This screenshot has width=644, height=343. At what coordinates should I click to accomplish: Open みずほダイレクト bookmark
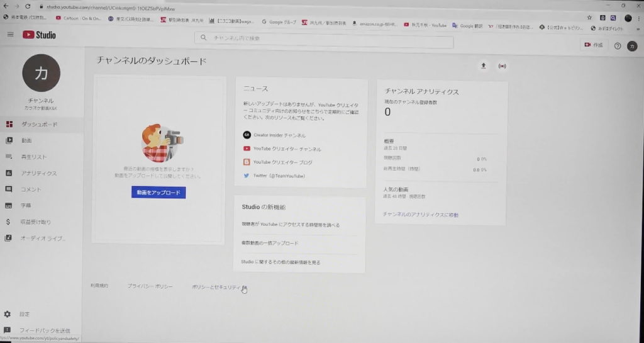pos(607,28)
